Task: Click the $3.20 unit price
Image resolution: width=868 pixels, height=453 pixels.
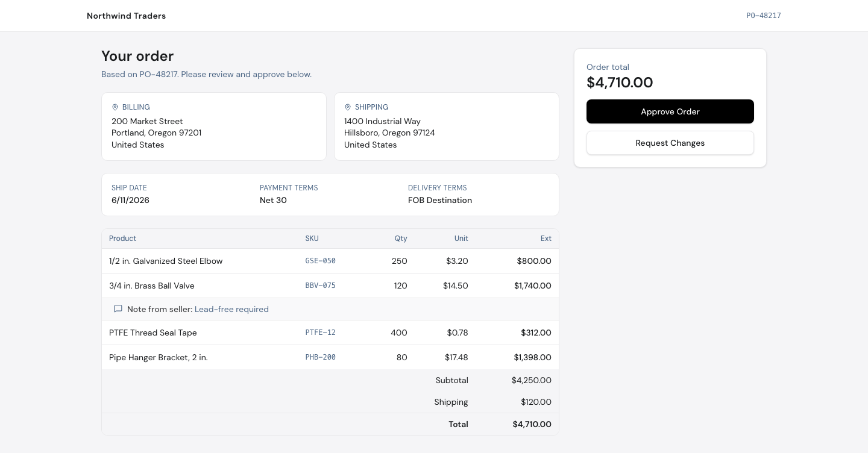Action: pyautogui.click(x=457, y=261)
